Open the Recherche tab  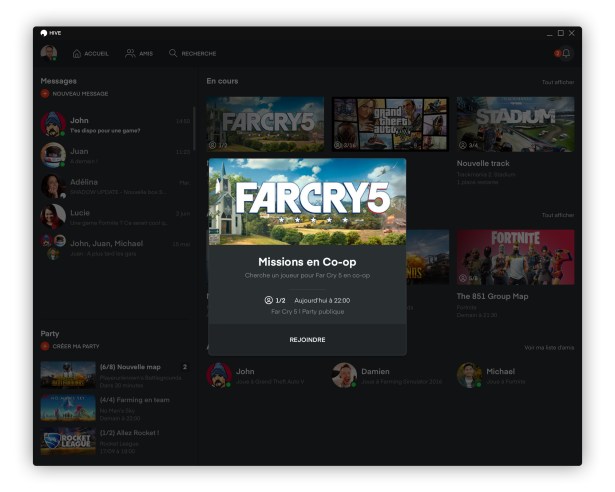[199, 53]
